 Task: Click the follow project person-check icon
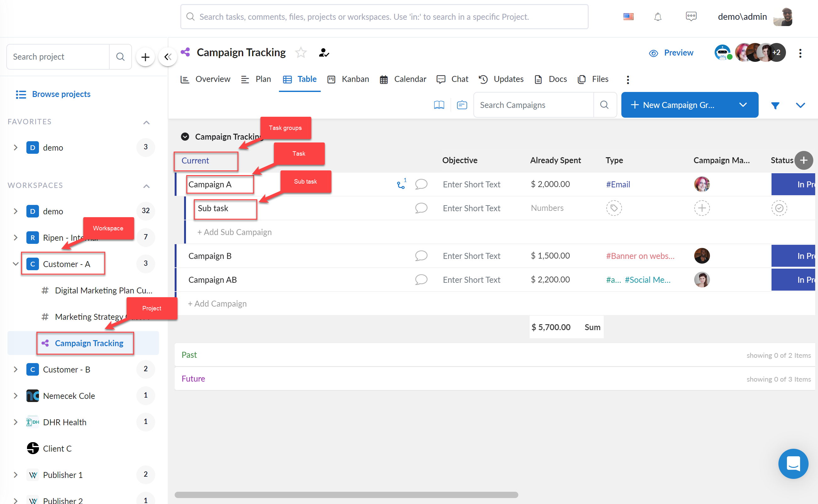coord(324,53)
